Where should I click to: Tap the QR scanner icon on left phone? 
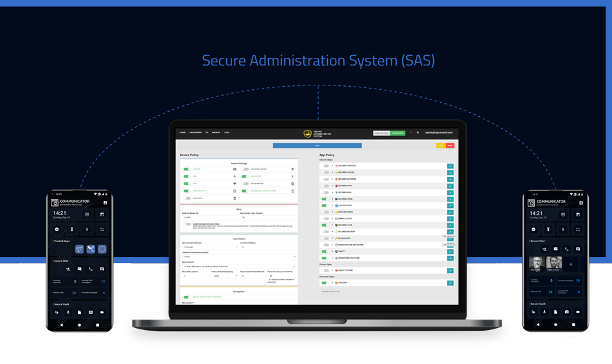pyautogui.click(x=102, y=229)
